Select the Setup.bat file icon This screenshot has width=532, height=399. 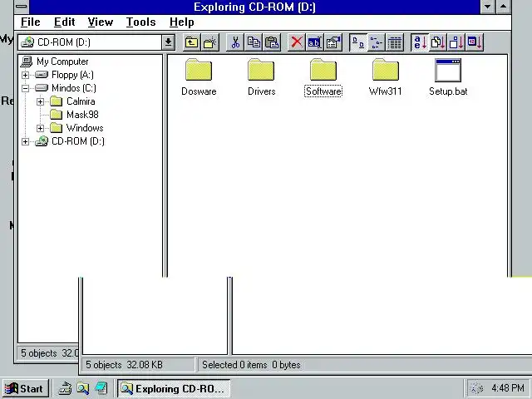click(x=448, y=70)
